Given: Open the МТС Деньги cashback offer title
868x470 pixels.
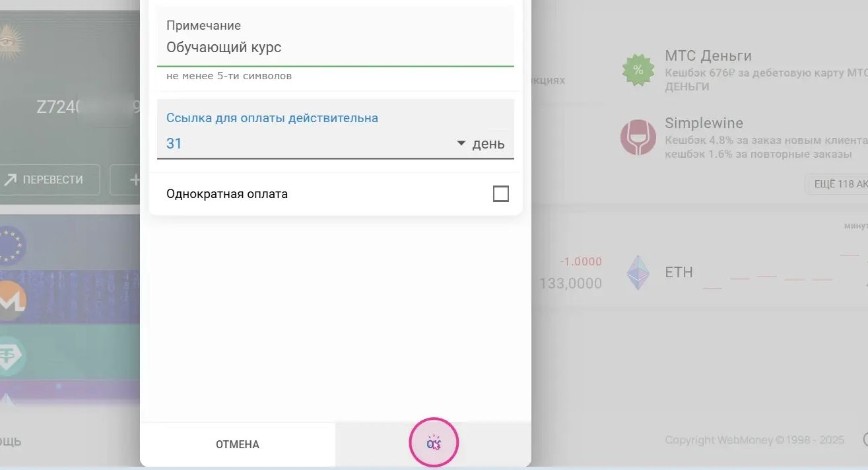Looking at the screenshot, I should coord(708,56).
